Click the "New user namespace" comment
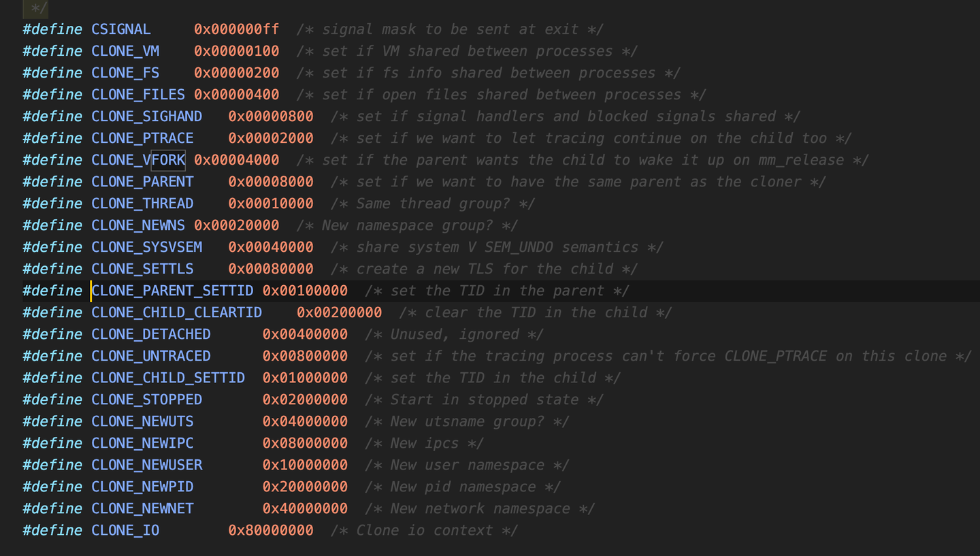Image resolution: width=980 pixels, height=556 pixels. point(466,465)
